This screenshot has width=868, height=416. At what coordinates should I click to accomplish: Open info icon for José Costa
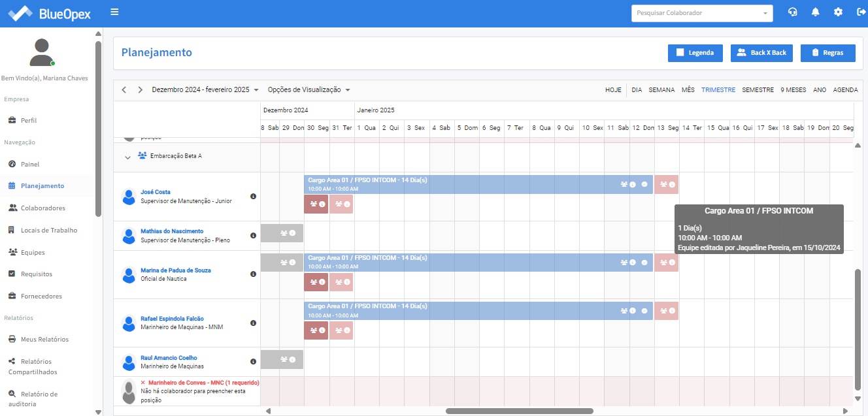(x=253, y=196)
